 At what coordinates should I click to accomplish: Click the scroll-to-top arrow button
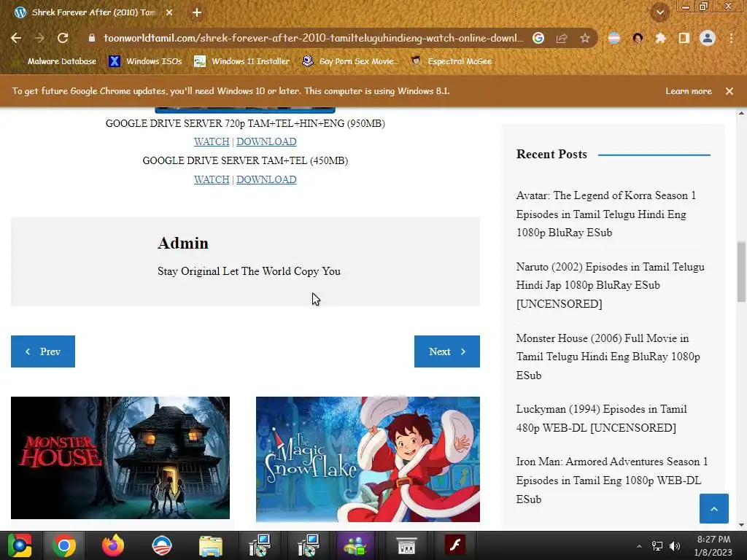713,508
